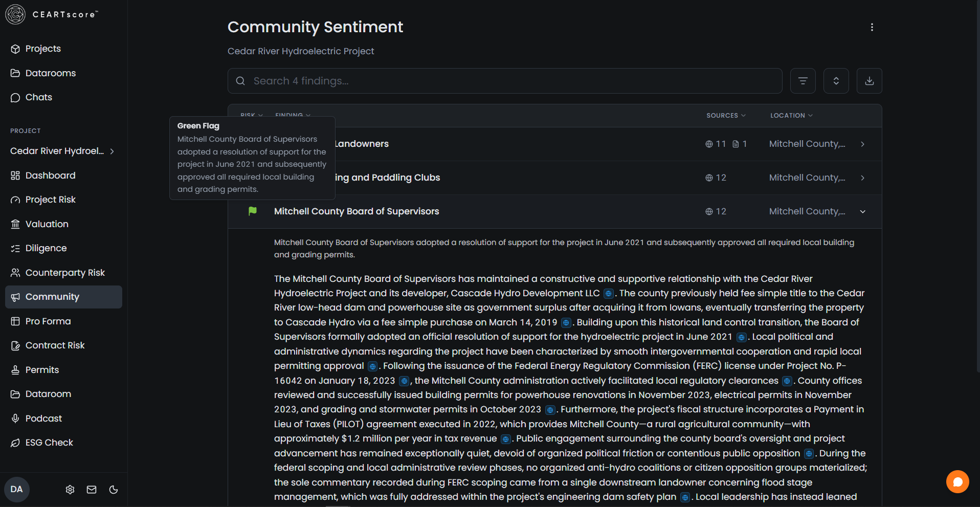Click the CEARTscore logo icon
This screenshot has width=980, height=507.
(15, 14)
